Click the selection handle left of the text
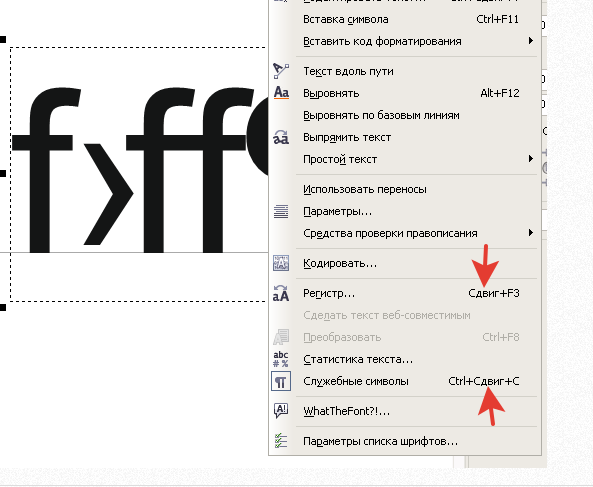Screen dimensions: 593x487 [x=3, y=174]
